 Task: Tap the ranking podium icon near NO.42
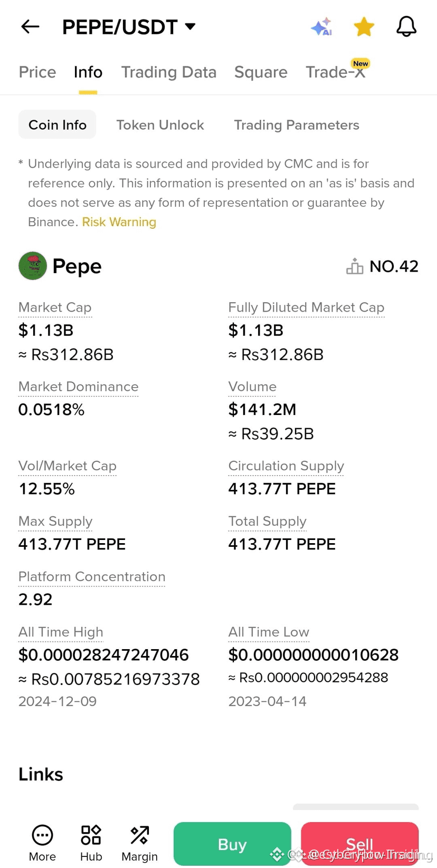(x=355, y=266)
